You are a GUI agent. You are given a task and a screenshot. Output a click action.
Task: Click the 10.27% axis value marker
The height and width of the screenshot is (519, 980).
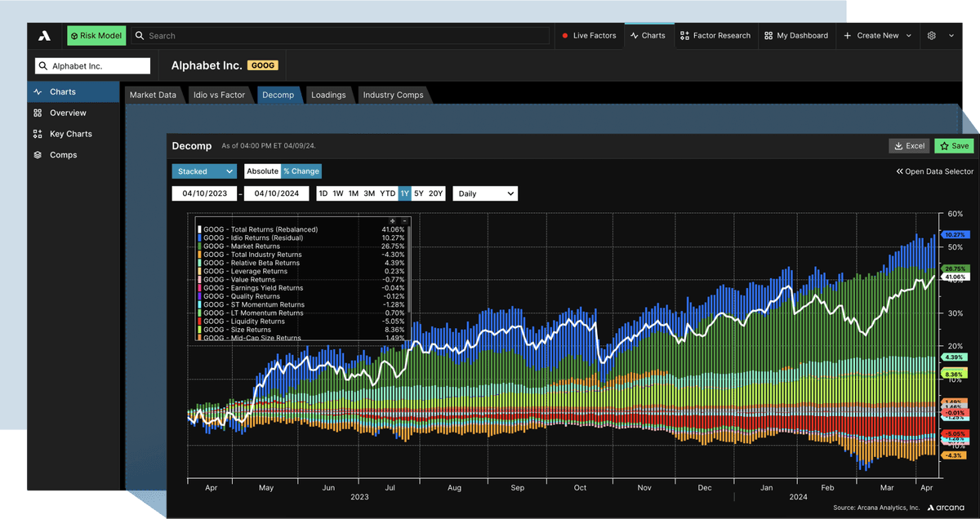pyautogui.click(x=955, y=234)
